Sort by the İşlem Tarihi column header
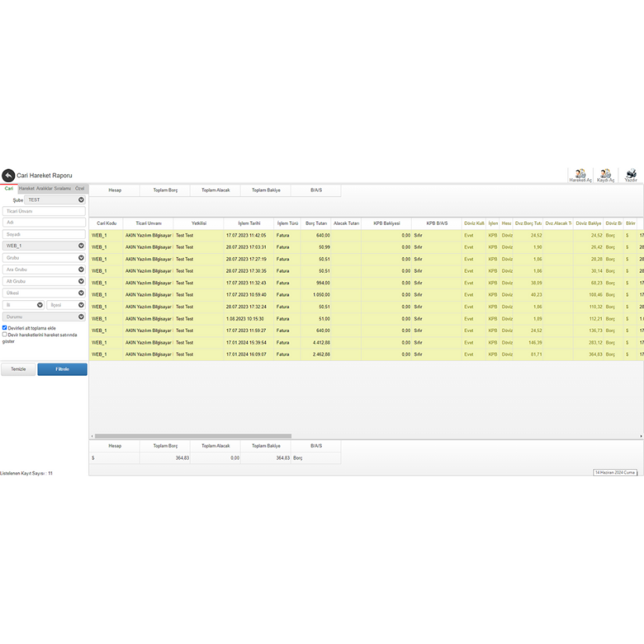Screen dimensions: 644x644 coord(249,223)
